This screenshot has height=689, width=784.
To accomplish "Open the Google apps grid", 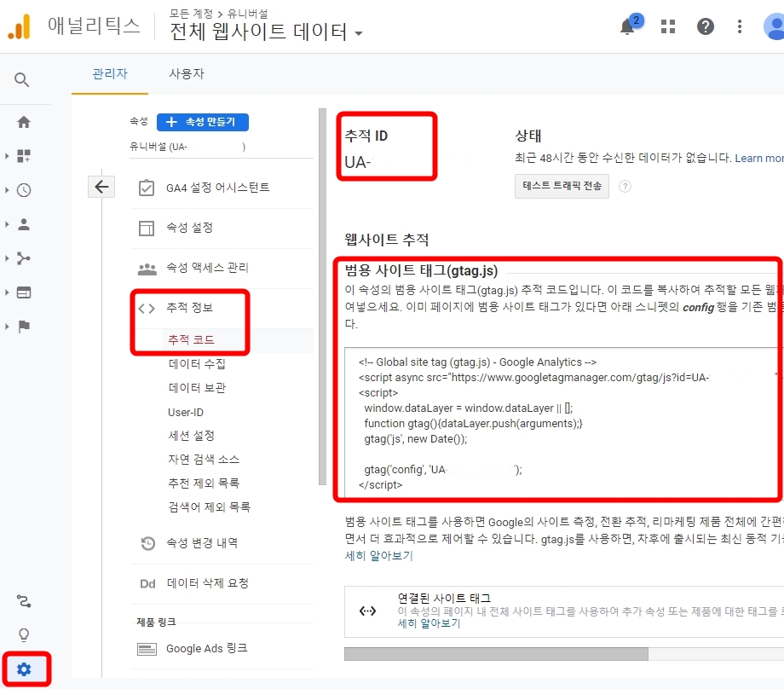I will pyautogui.click(x=668, y=26).
